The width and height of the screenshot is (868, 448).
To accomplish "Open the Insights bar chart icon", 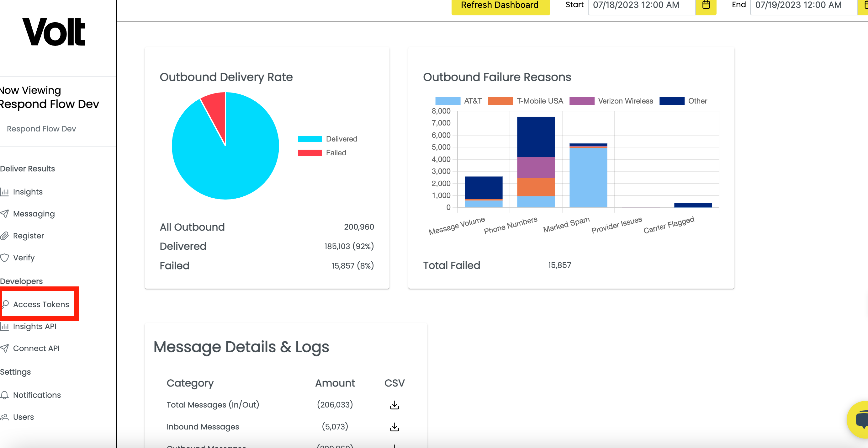I will 5,192.
